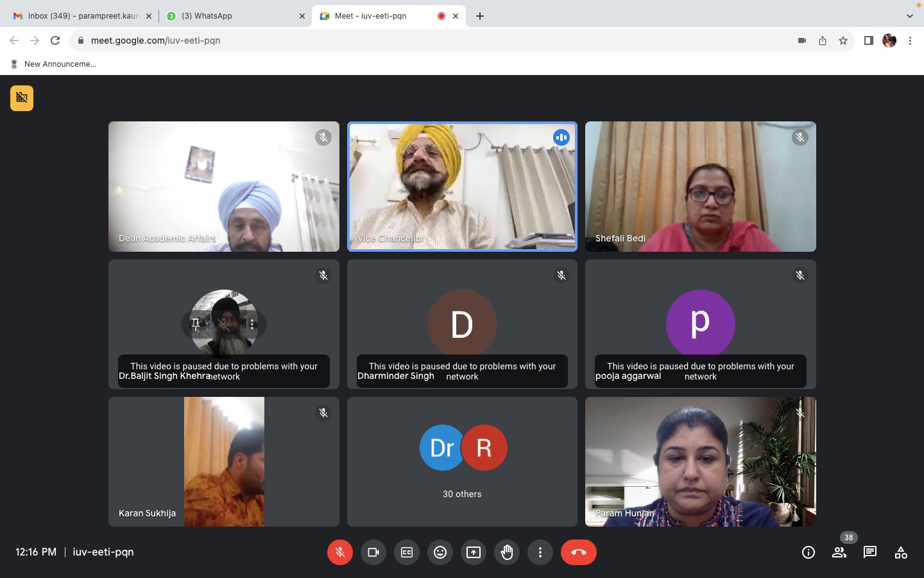Close the Meet tab
Screen dimensions: 924x578
click(456, 16)
